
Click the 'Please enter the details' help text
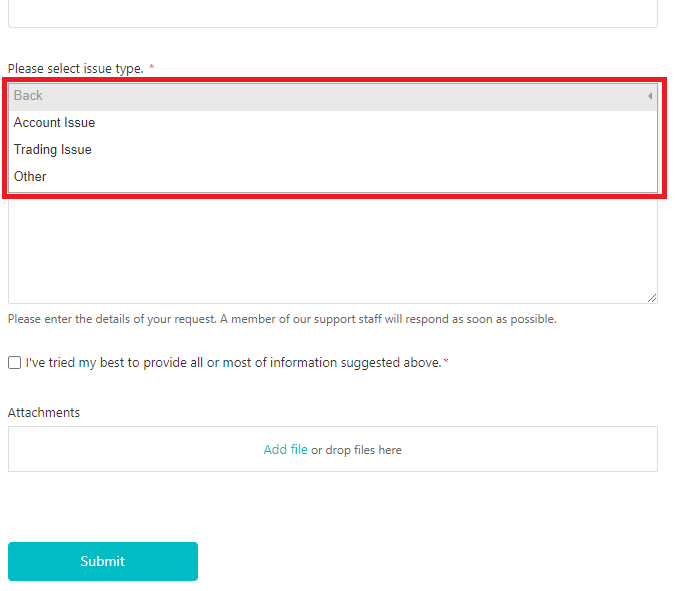(x=281, y=320)
